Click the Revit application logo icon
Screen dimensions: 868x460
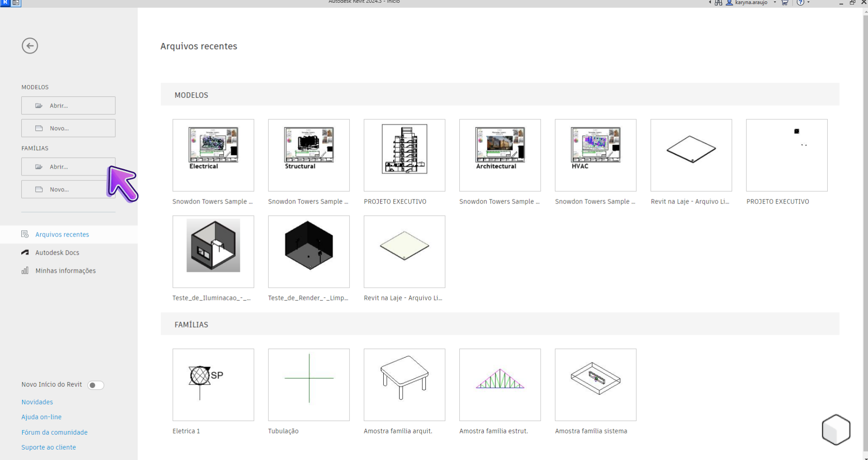click(x=5, y=2)
